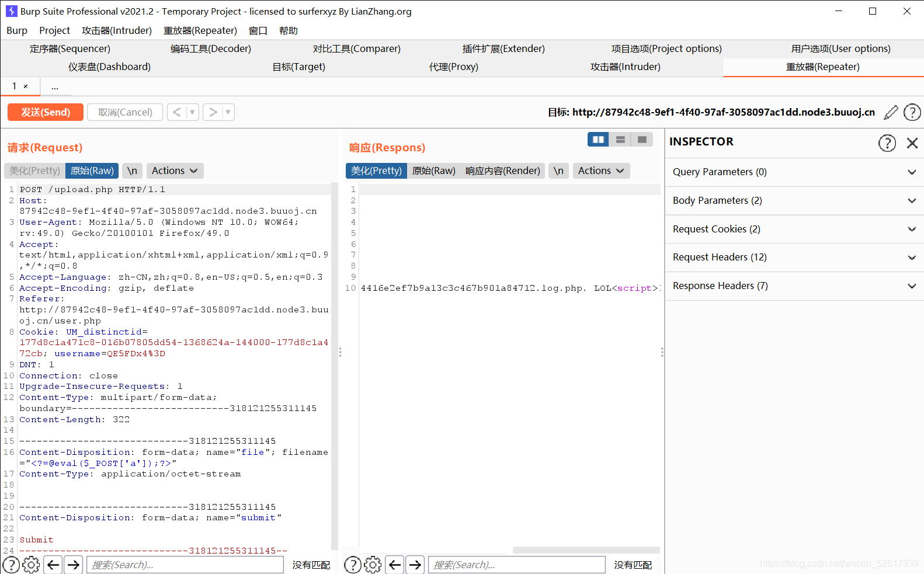Image resolution: width=924 pixels, height=574 pixels.
Task: Switch to Dashboard tab
Action: pos(109,67)
